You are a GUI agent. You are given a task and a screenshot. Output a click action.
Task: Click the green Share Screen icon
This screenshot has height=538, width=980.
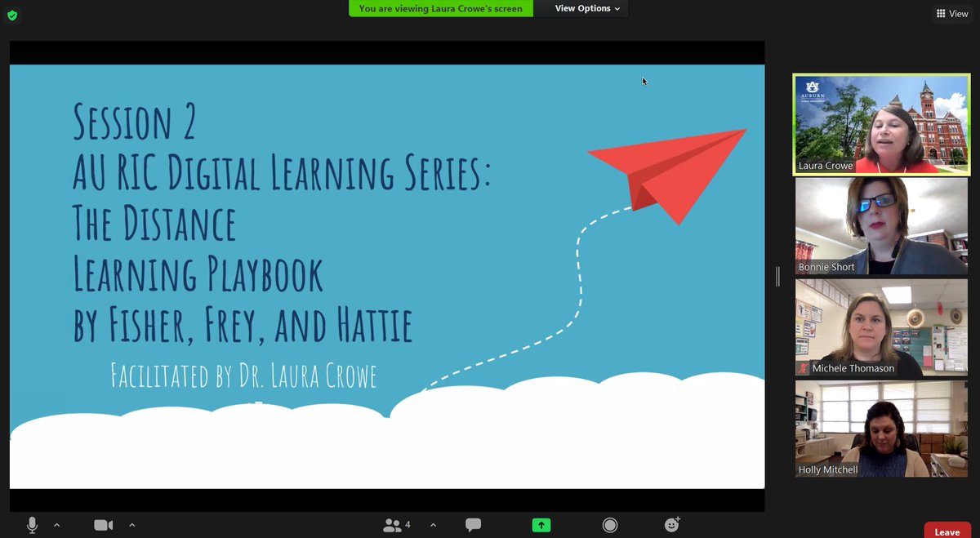point(541,525)
